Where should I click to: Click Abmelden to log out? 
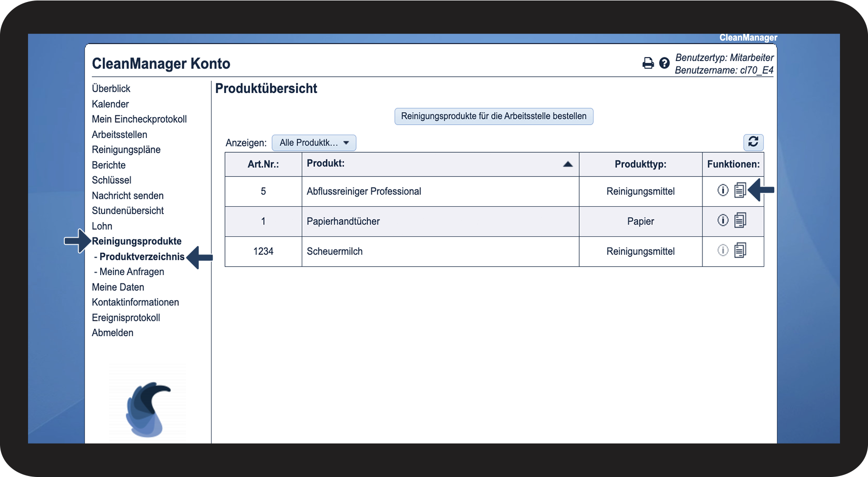pos(112,333)
